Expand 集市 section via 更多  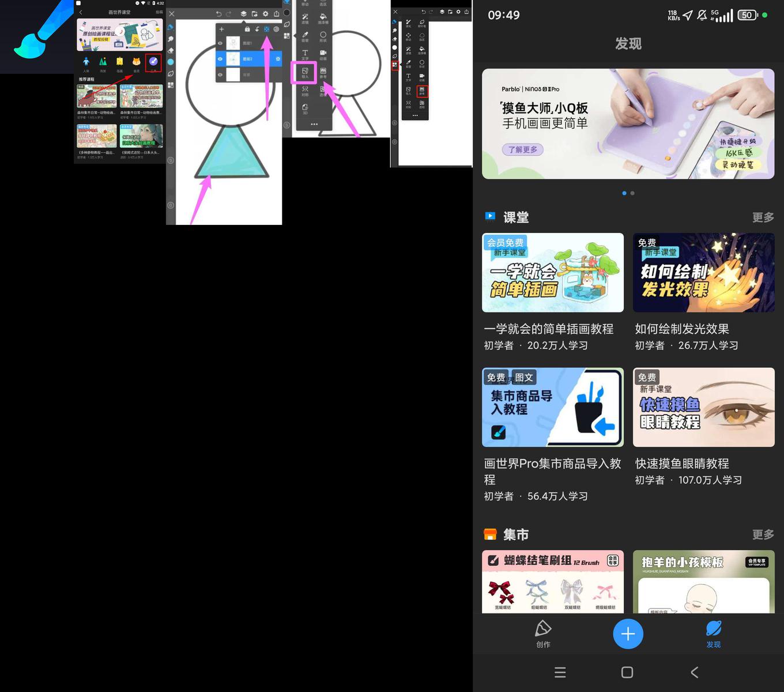click(762, 535)
